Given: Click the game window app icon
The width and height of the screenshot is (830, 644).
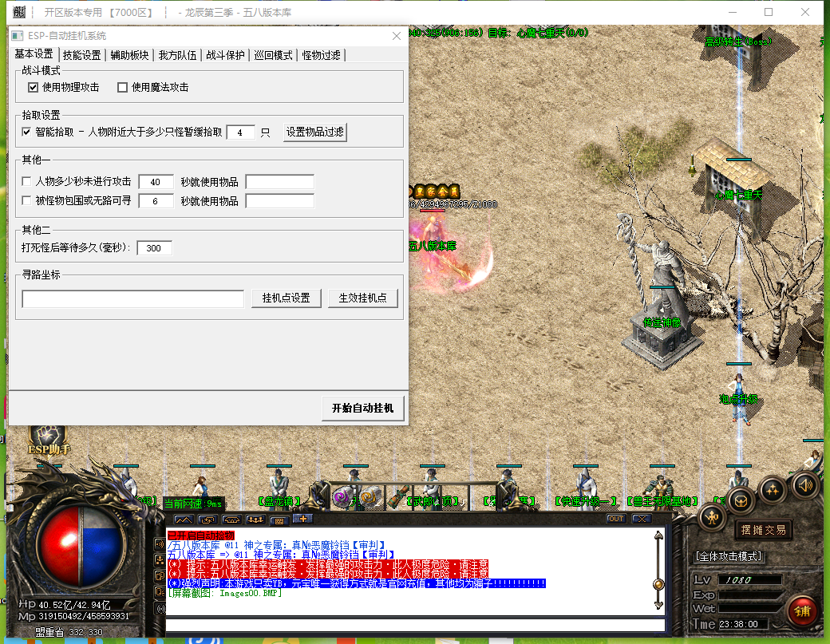Looking at the screenshot, I should point(19,12).
